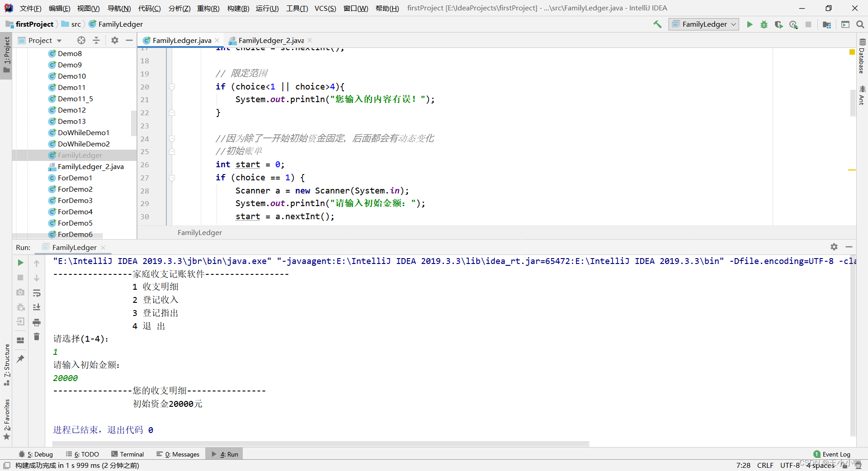Rerun FamilyLedger in Run panel
Viewport: 868px width, 471px height.
pyautogui.click(x=20, y=263)
